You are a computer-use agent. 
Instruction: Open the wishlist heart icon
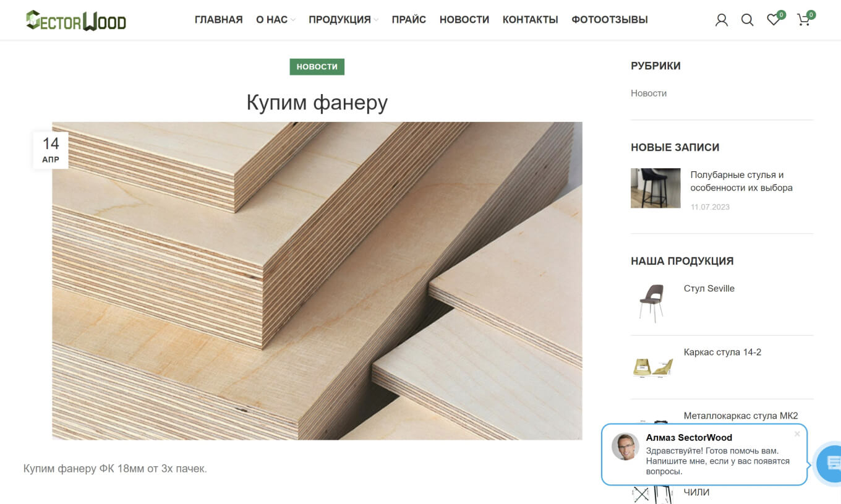pyautogui.click(x=772, y=20)
